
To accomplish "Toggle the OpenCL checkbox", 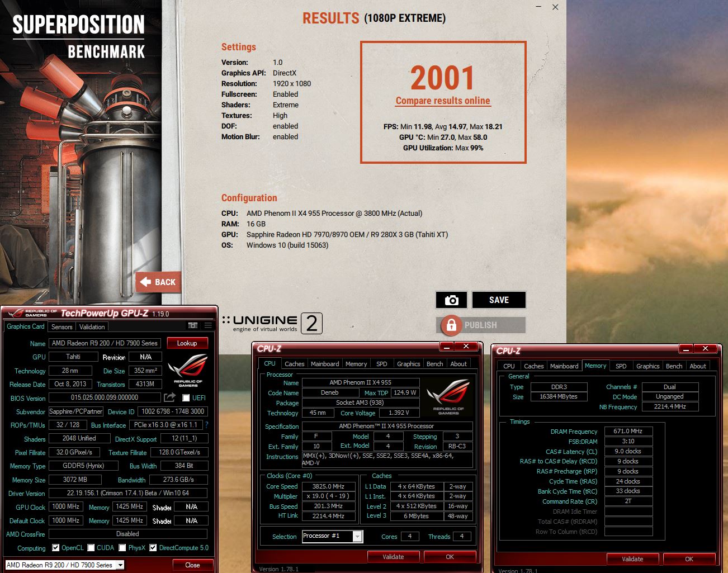I will [55, 548].
